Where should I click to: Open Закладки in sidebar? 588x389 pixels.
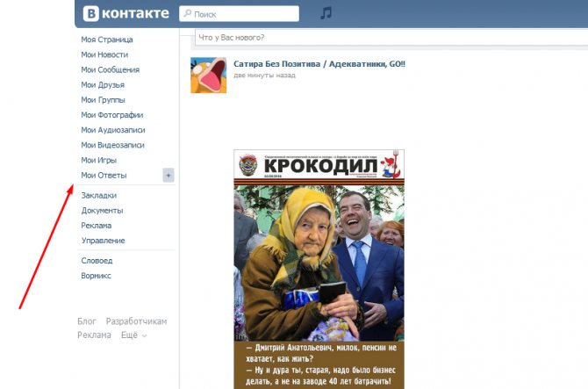coord(98,195)
